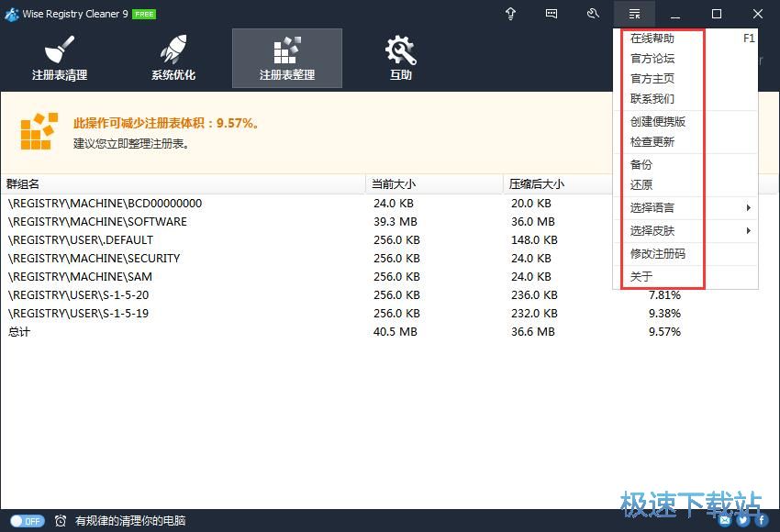The width and height of the screenshot is (780, 532).
Task: Expand the 选择皮肤 submenu
Action: click(x=685, y=231)
